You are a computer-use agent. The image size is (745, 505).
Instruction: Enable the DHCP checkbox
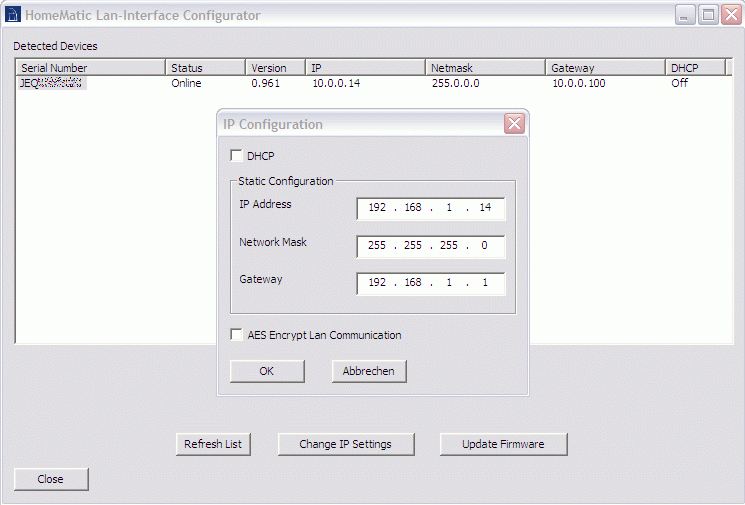click(236, 155)
